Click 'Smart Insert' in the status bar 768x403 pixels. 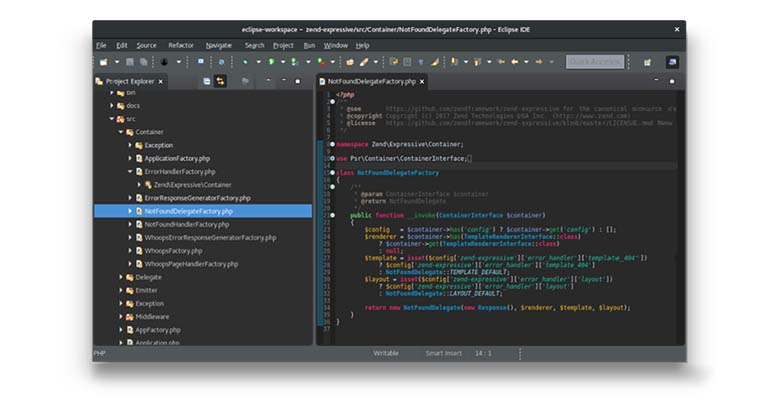tap(443, 353)
